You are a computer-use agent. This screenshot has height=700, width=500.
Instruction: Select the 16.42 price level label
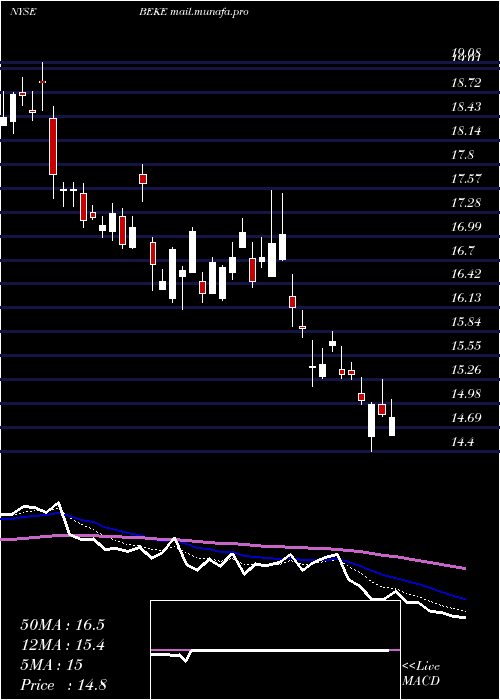(x=467, y=274)
